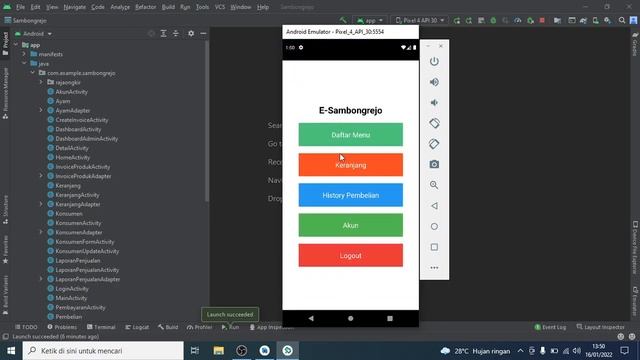The width and height of the screenshot is (640, 360).
Task: Select MainActivity in project tree
Action: 71,298
